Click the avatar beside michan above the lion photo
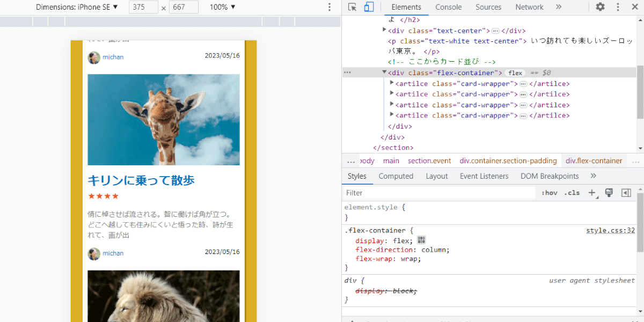 (94, 254)
